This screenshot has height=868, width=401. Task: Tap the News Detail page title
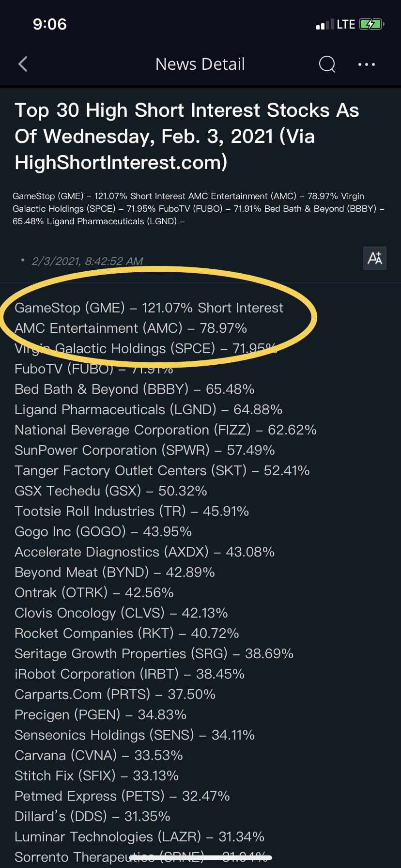200,64
